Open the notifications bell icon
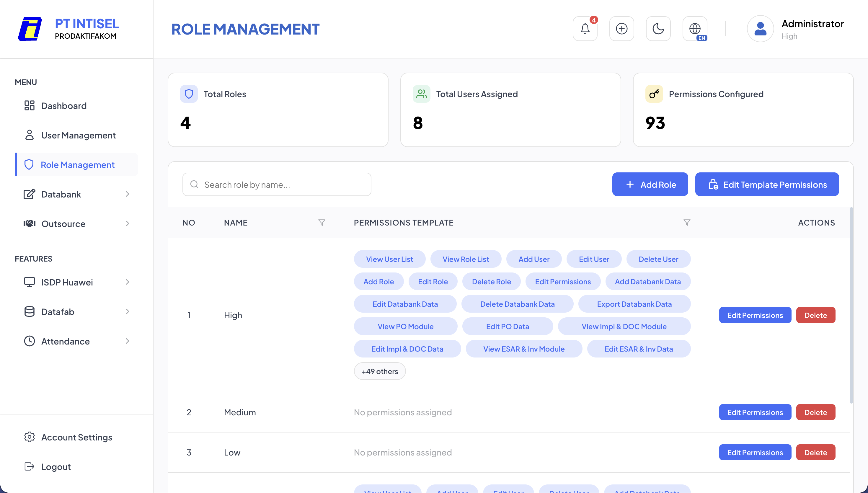Viewport: 868px width, 493px height. (585, 29)
